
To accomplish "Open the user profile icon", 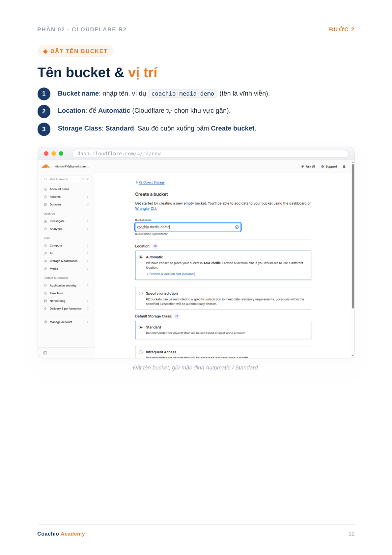I will [x=344, y=167].
